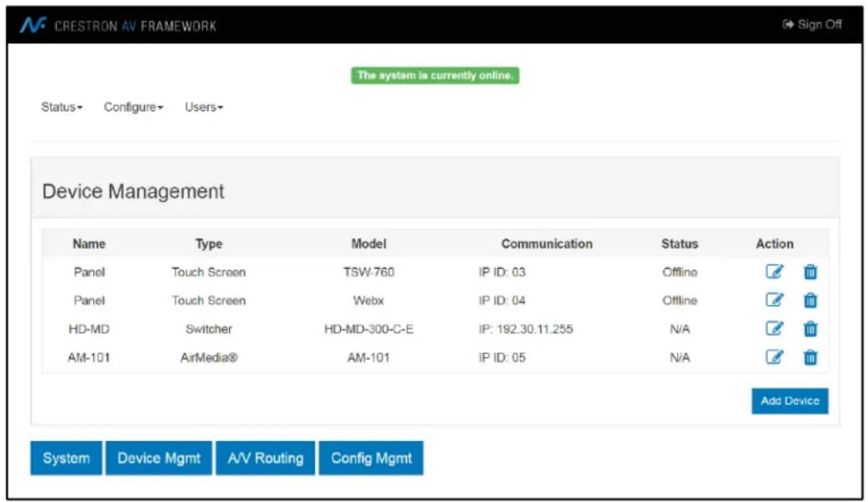This screenshot has height=502, width=868.
Task: Delete the AM-101 AirMedia device
Action: coord(809,358)
